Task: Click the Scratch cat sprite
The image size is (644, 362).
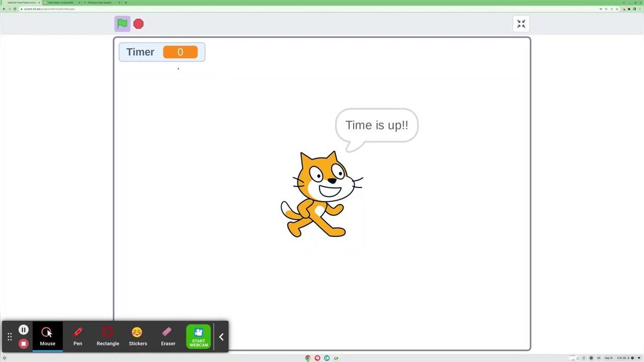Action: tap(322, 194)
